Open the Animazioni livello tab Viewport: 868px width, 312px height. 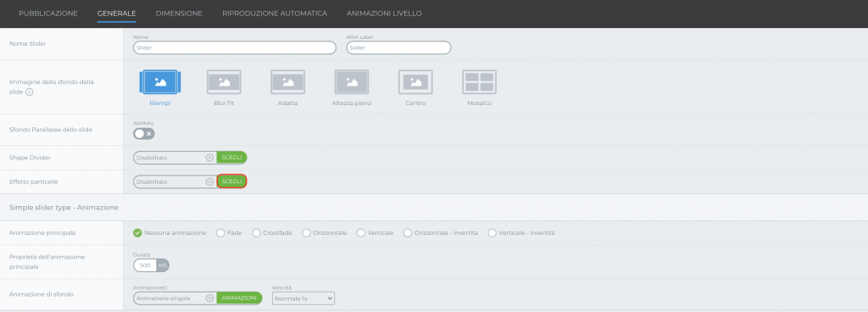point(384,14)
